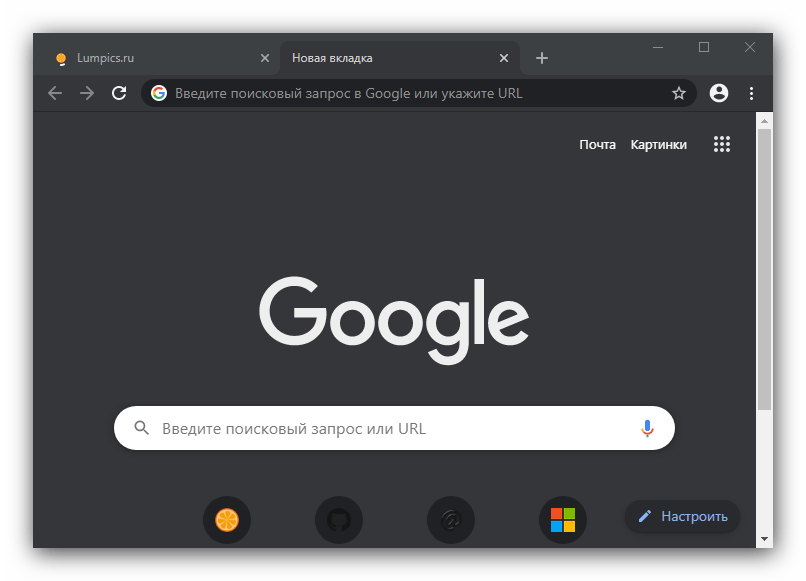Viewport: 806px width, 581px height.
Task: Open the Google apps grid
Action: (722, 144)
